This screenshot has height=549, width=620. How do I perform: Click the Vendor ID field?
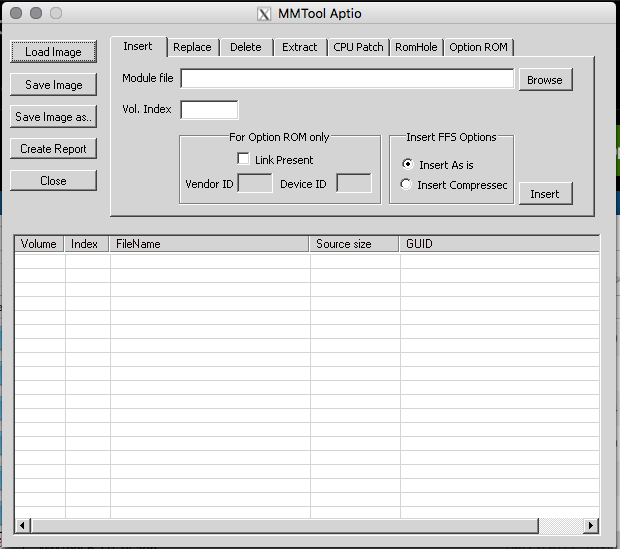click(255, 183)
